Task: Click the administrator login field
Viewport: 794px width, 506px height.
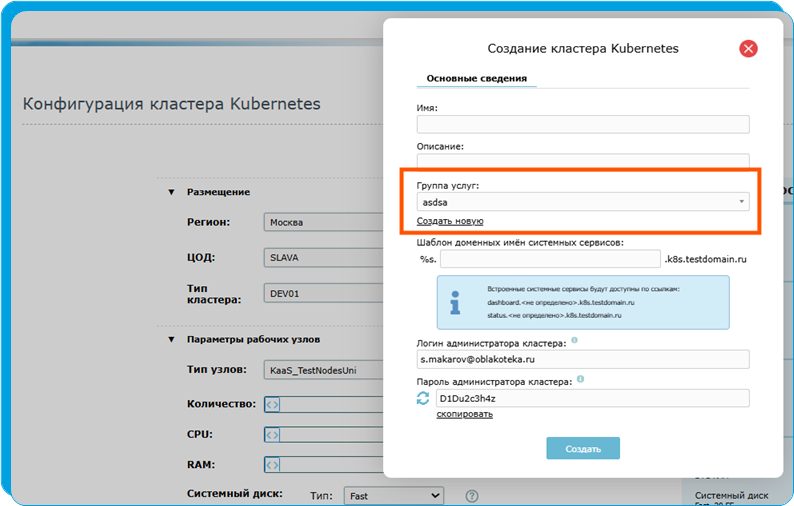Action: [582, 359]
